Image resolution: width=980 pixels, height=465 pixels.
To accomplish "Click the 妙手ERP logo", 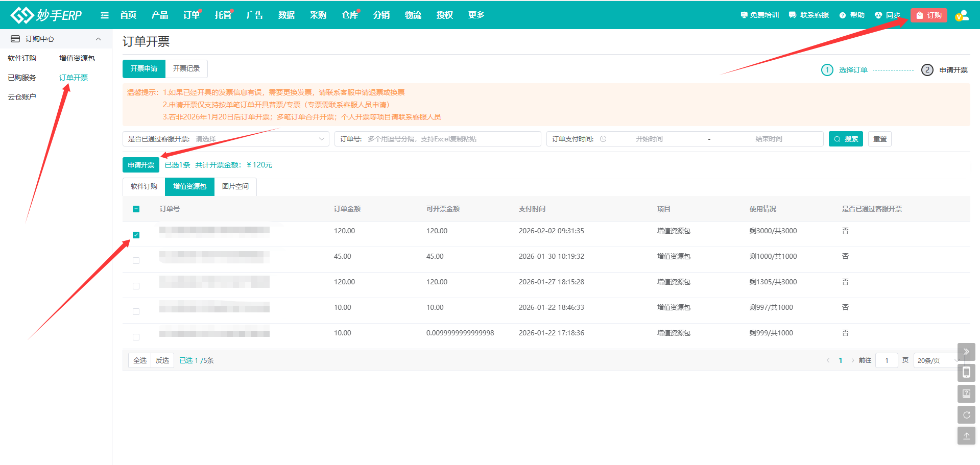I will (46, 15).
